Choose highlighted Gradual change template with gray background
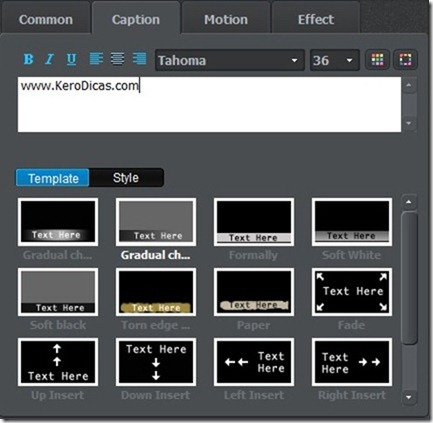The width and height of the screenshot is (433, 423). click(156, 222)
